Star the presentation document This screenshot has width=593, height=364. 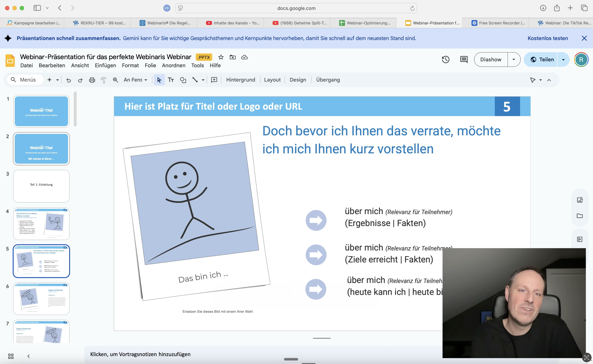(221, 57)
